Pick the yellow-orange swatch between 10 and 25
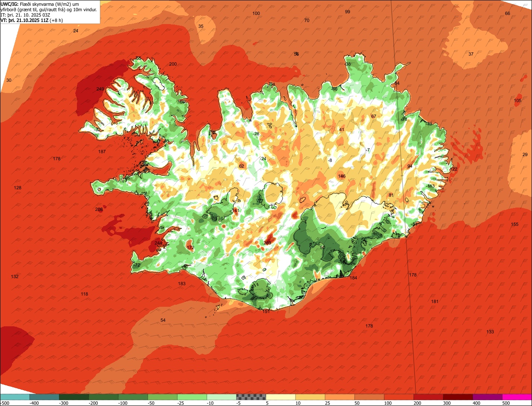Image resolution: width=532 pixels, height=406 pixels. point(310,397)
